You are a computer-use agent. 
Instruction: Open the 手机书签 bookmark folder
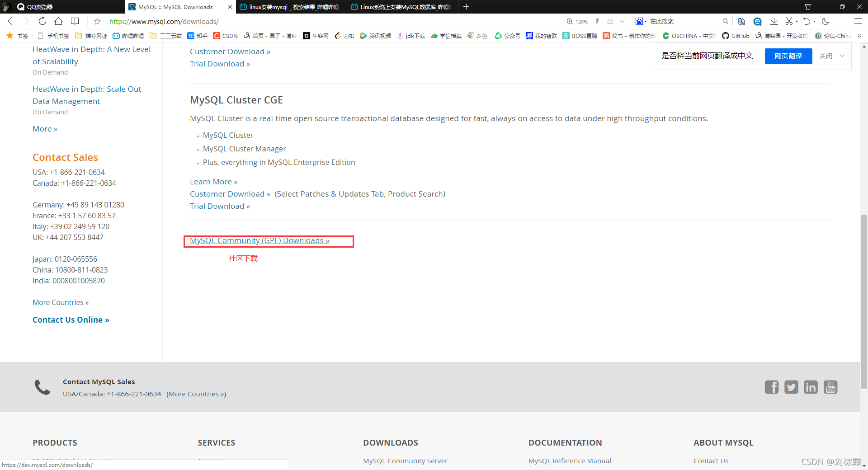click(x=53, y=36)
